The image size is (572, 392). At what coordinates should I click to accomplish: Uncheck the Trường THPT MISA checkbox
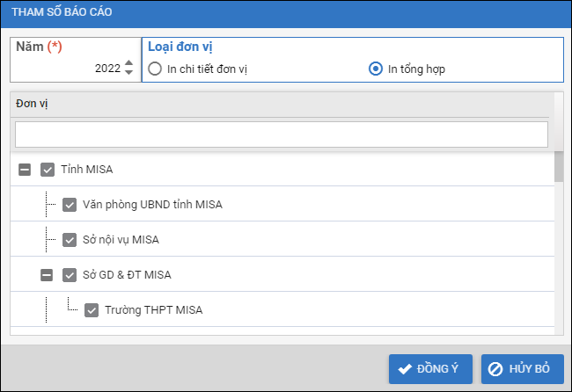pos(92,310)
